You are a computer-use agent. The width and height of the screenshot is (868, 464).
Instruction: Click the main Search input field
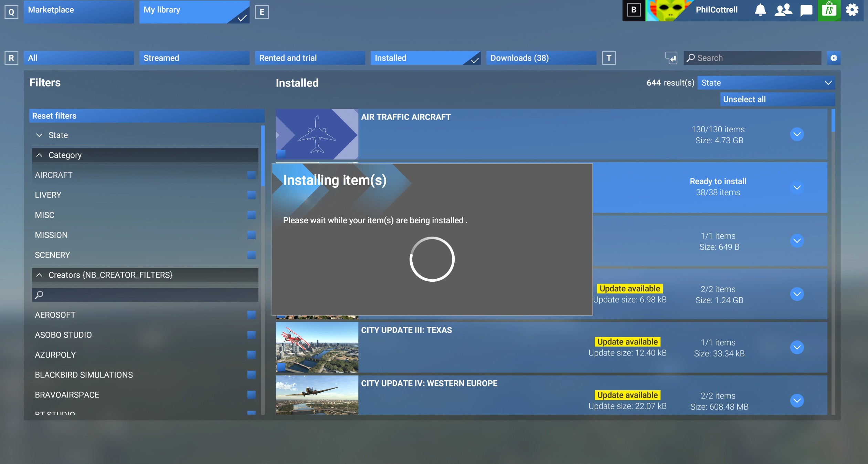coord(752,58)
